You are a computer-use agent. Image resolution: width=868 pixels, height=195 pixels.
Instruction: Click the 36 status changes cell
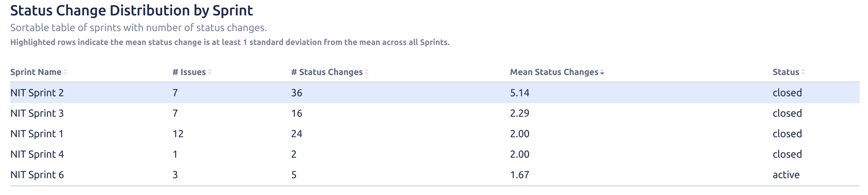[297, 93]
